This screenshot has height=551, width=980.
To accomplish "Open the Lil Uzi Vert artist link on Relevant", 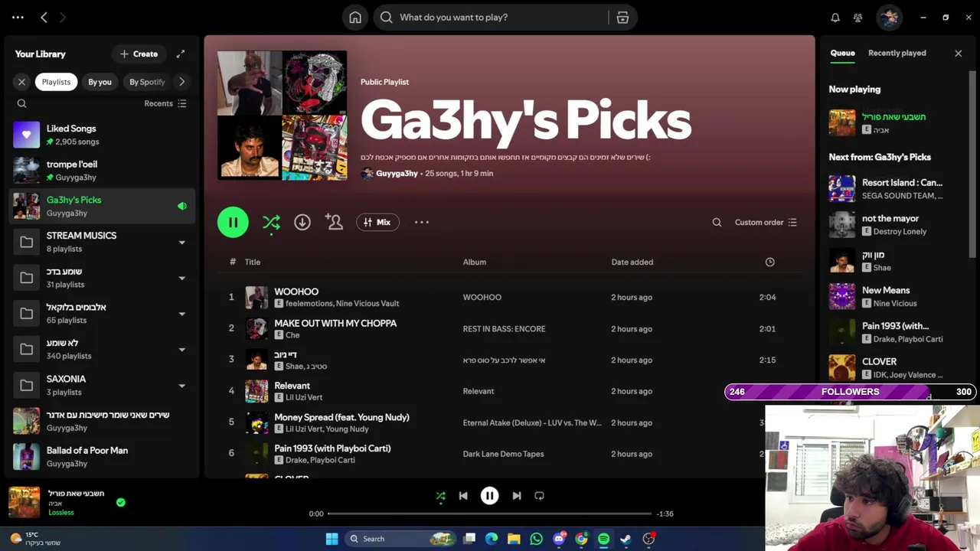I will [304, 398].
